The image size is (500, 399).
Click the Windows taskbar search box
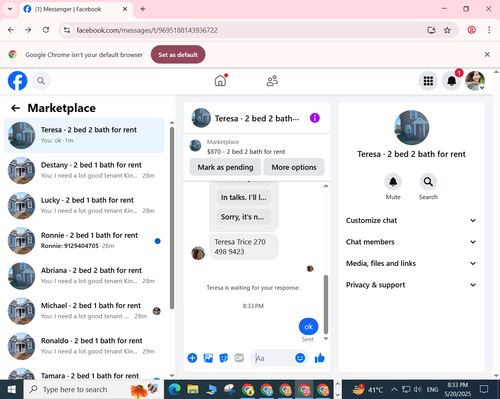pos(93,389)
